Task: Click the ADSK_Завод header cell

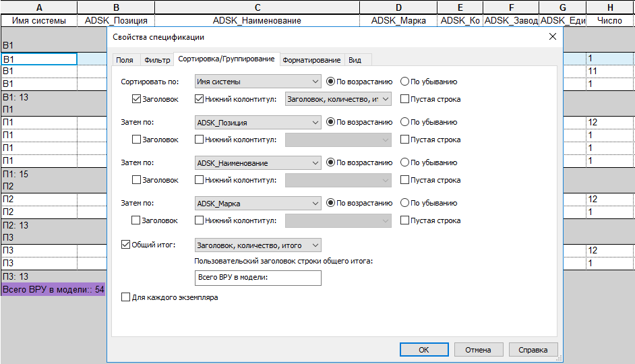Action: 511,21
